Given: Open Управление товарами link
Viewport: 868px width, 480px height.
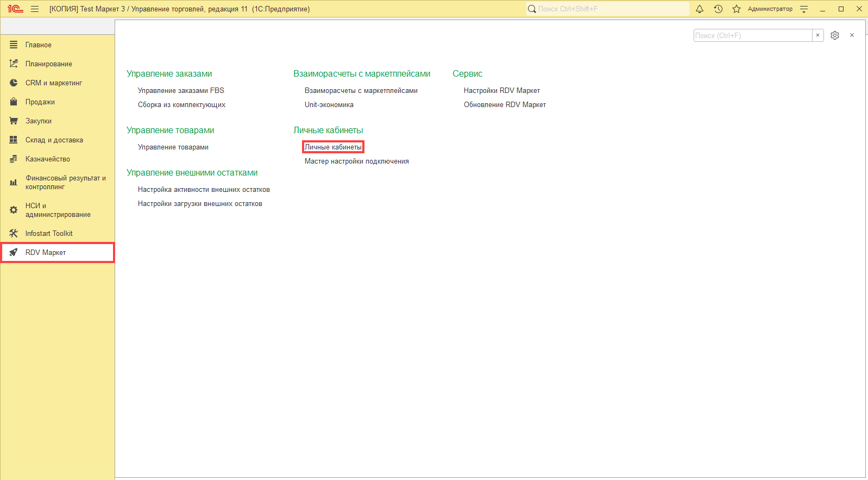Looking at the screenshot, I should (173, 147).
